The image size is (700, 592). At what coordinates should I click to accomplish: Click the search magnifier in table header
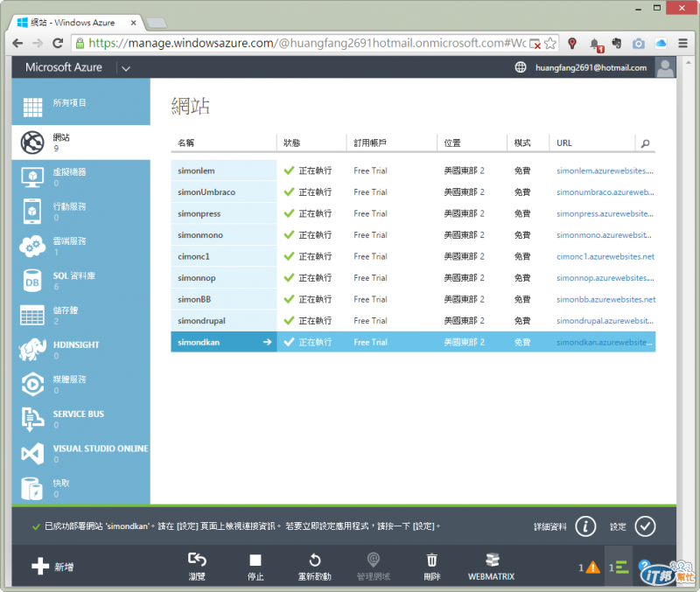(645, 143)
